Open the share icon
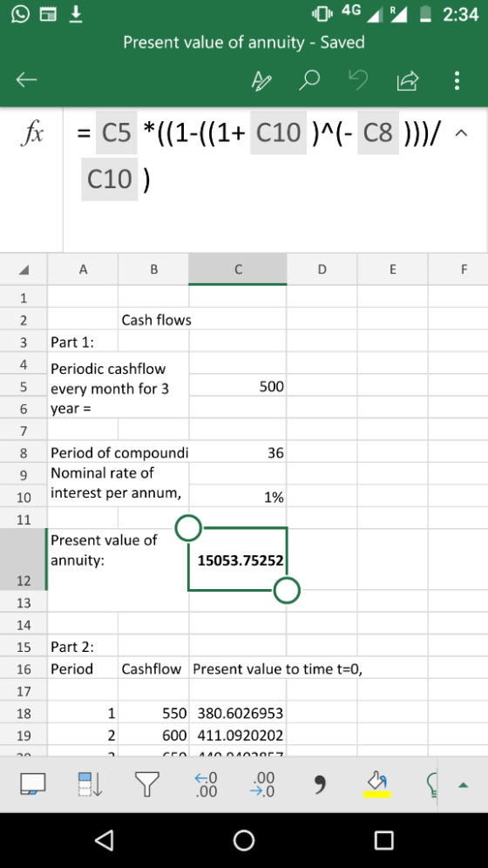The image size is (488, 868). pyautogui.click(x=407, y=81)
